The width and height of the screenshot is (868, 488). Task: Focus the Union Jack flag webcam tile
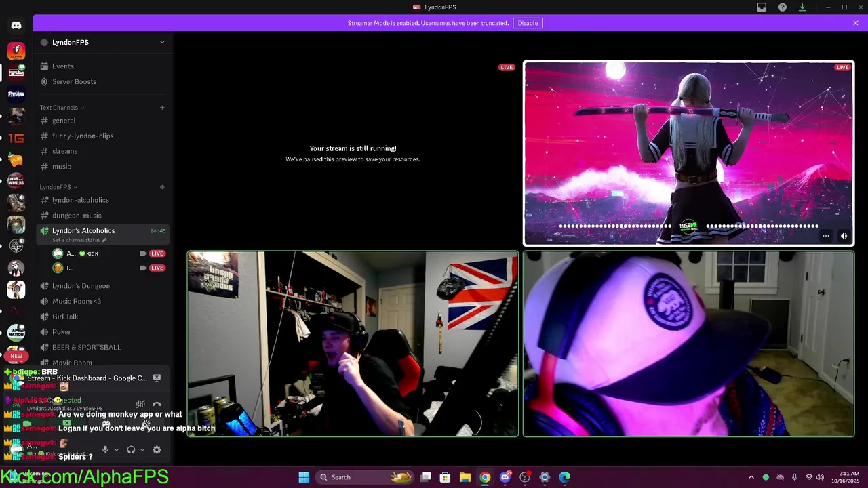(x=353, y=344)
